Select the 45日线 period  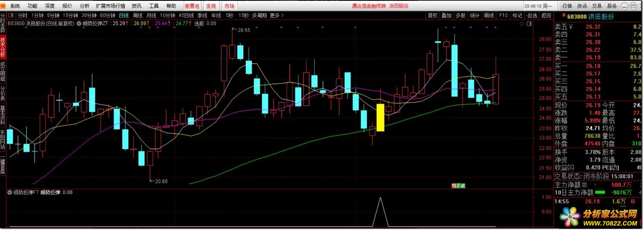click(187, 15)
